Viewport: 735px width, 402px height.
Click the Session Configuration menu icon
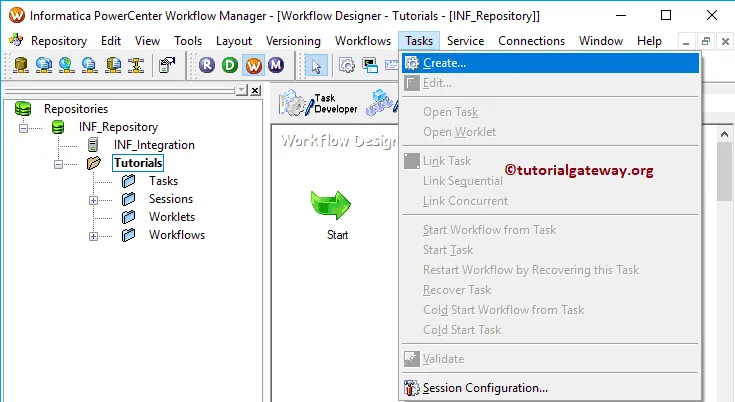(x=412, y=388)
